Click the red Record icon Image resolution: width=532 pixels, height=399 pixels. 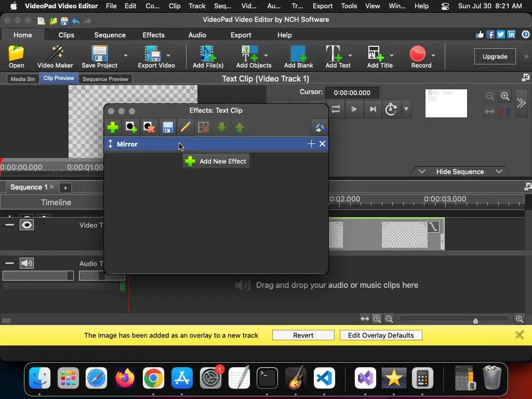pos(418,54)
